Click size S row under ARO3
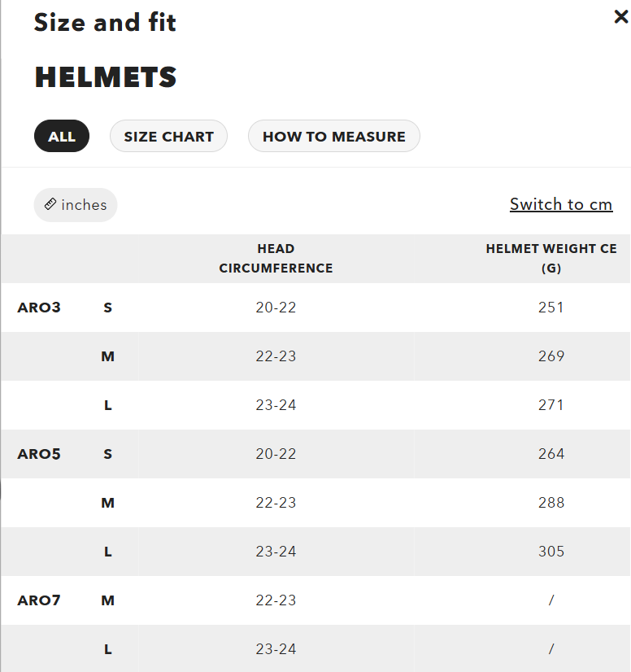Screen dimensions: 631x672 107,308
